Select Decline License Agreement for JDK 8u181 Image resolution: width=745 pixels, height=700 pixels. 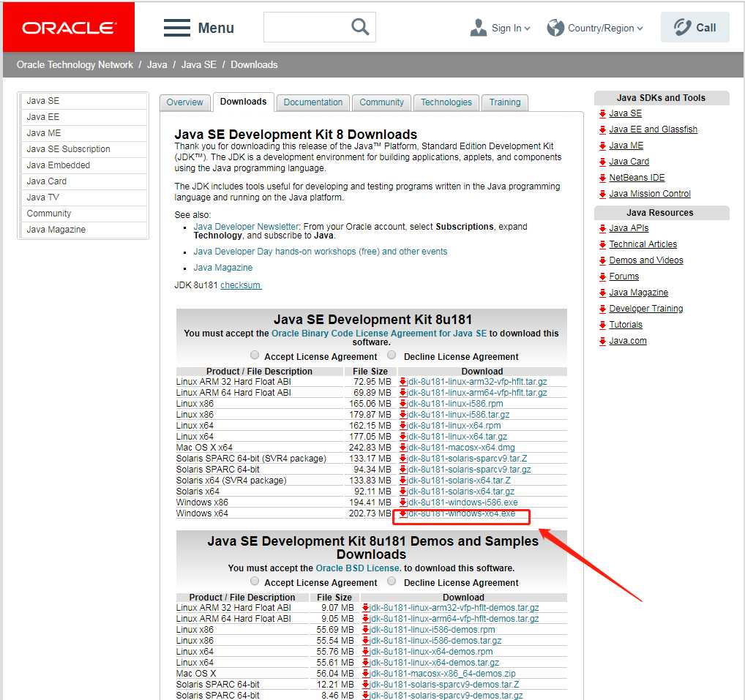coord(392,355)
